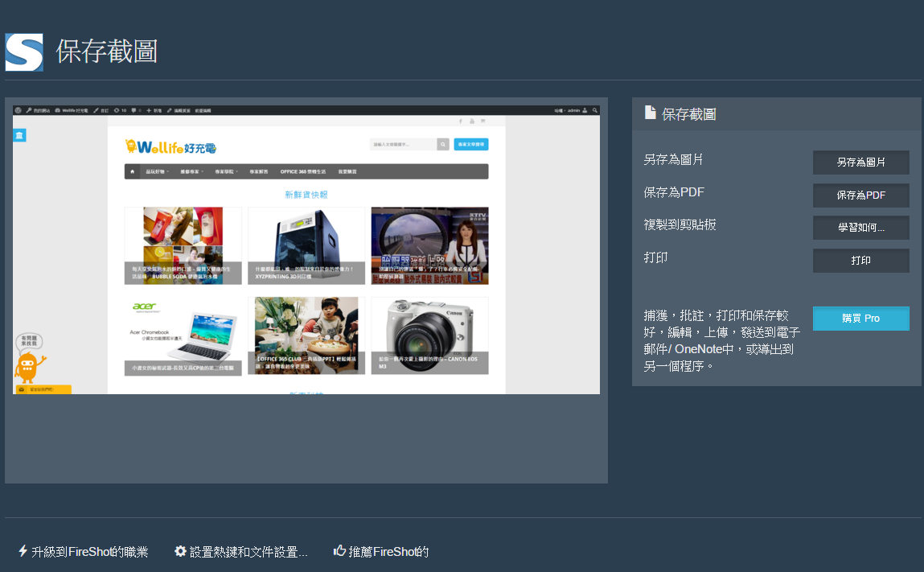Viewport: 924px width, 572px height.
Task: Select the 專家解答 menu item
Action: [x=259, y=171]
